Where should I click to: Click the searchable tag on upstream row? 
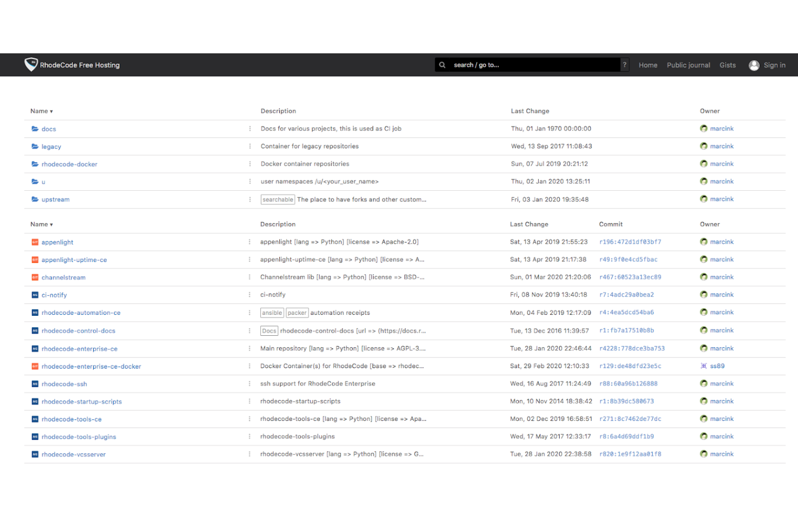pyautogui.click(x=278, y=199)
